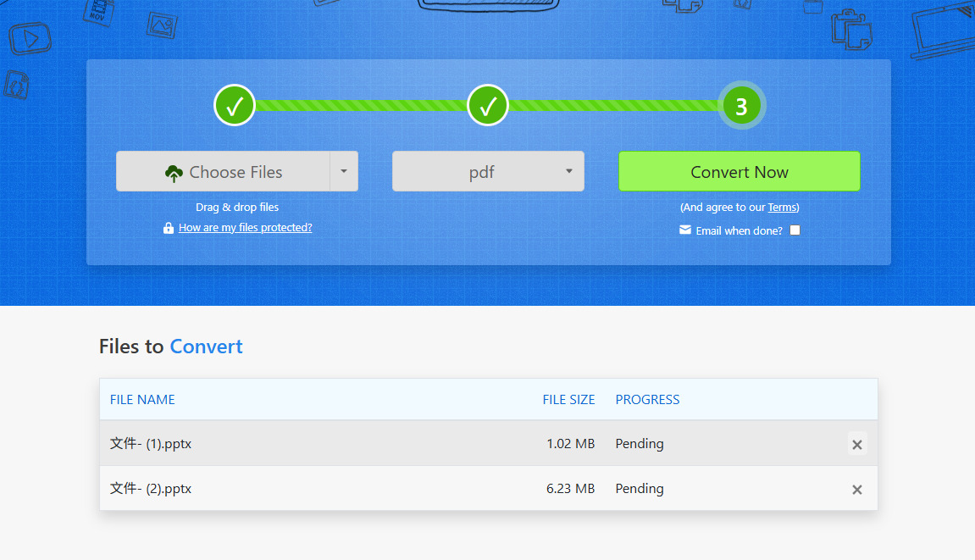Remove 文件- (1).pptx from the list
Image resolution: width=975 pixels, height=560 pixels.
tap(857, 444)
